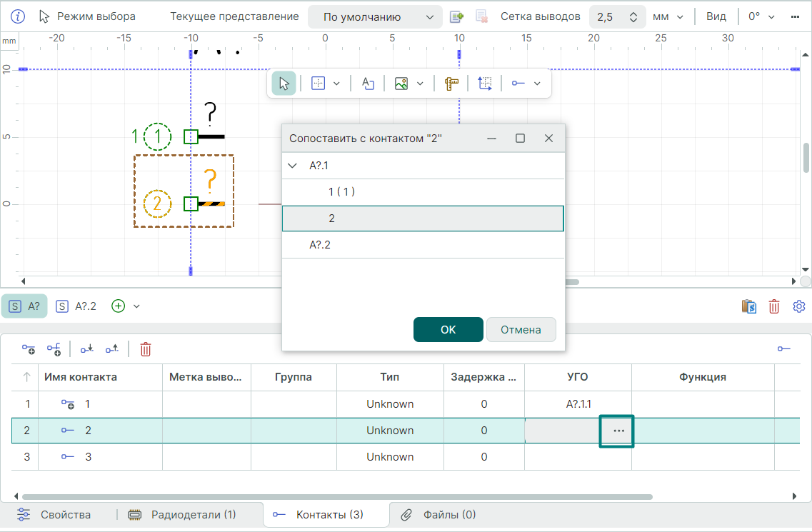The height and width of the screenshot is (532, 812).
Task: Click the info icon in top bar
Action: [19, 16]
